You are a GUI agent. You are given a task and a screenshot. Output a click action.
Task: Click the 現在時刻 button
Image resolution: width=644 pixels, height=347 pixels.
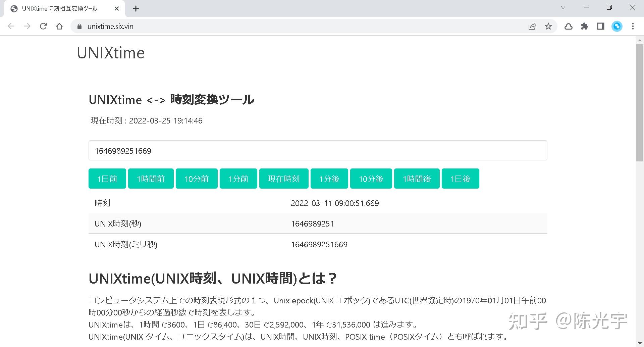click(283, 179)
